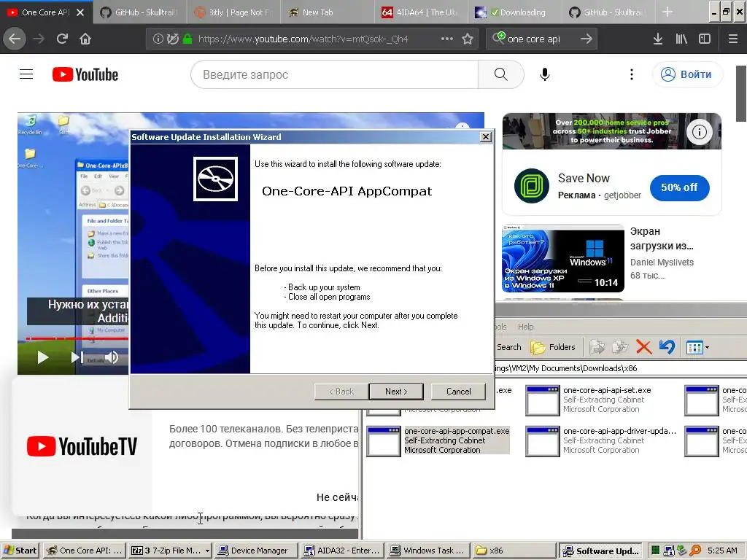
Task: Click the tracking protection shield icon
Action: coord(172,39)
